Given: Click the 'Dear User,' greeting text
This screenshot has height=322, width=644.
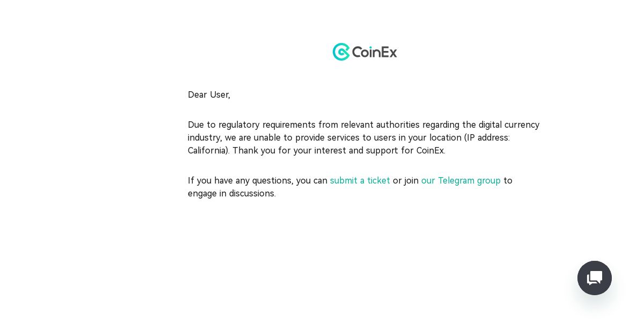Looking at the screenshot, I should [x=209, y=94].
